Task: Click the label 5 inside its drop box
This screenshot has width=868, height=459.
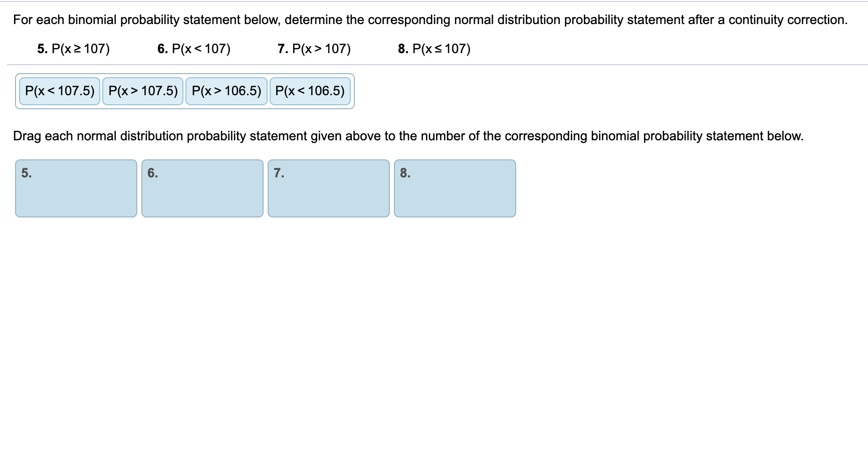Action: point(26,174)
